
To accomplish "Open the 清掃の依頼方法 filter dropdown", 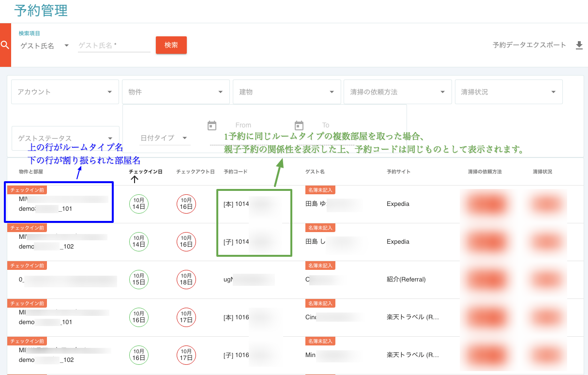I will [397, 92].
